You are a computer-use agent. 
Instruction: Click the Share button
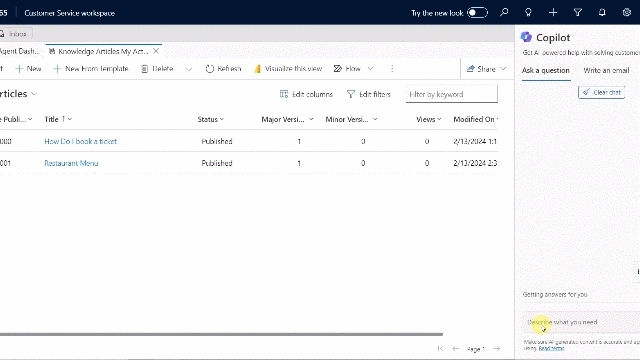[x=481, y=69]
